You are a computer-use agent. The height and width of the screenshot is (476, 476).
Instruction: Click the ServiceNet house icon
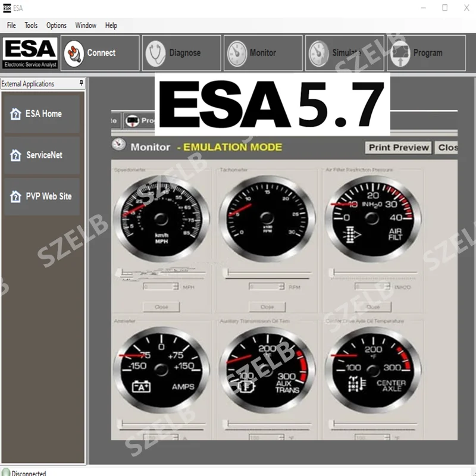coord(15,155)
